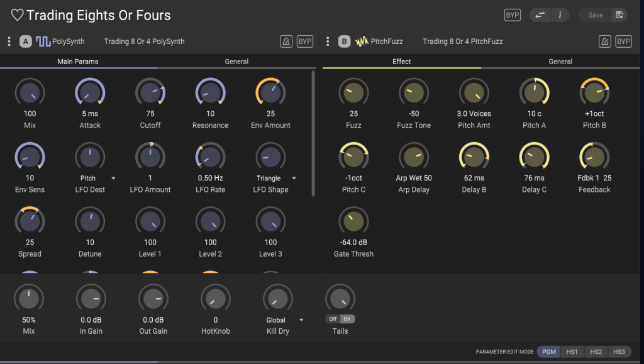Select PGM parameter edit mode
This screenshot has height=364, width=644.
[548, 351]
